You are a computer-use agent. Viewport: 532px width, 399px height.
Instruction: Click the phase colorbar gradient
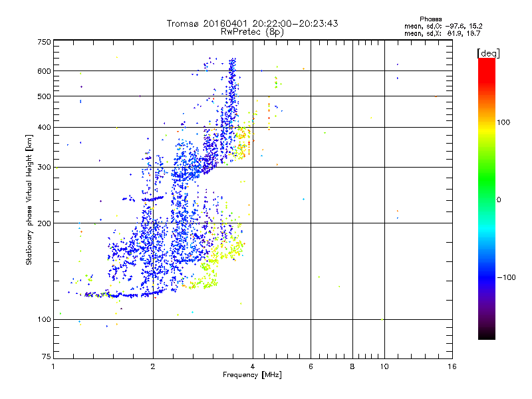coord(487,198)
